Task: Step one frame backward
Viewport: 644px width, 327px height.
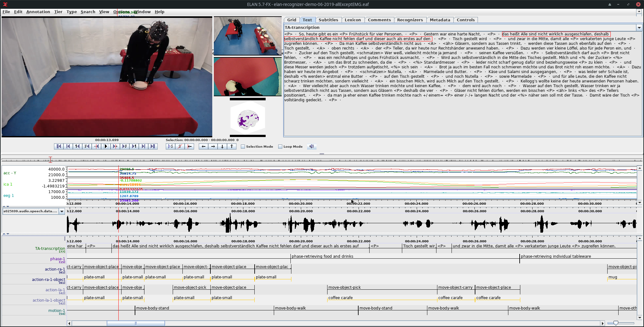Action: click(87, 146)
